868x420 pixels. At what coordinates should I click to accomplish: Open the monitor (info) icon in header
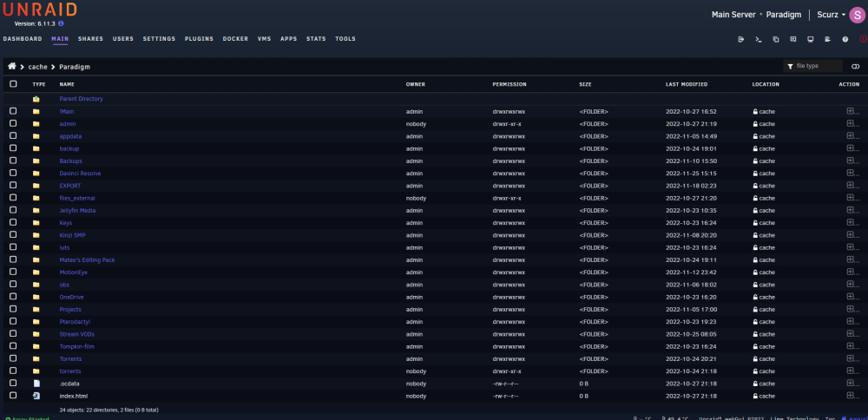[x=811, y=39]
